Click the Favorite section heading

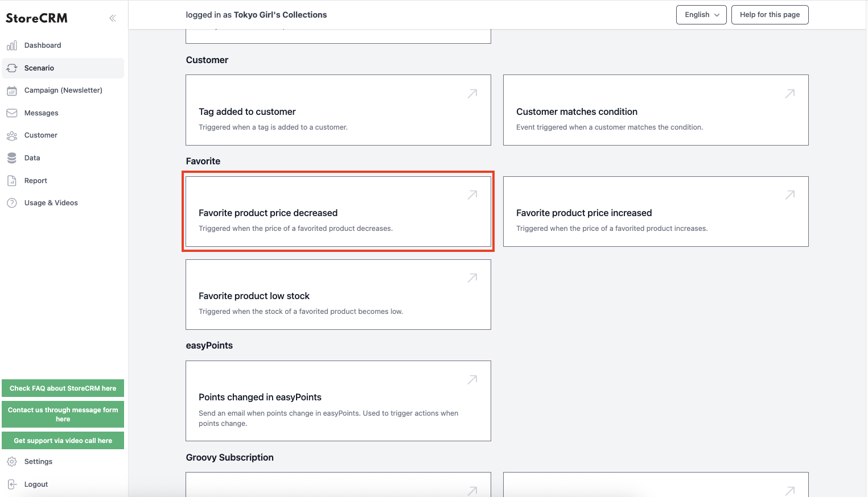(203, 161)
